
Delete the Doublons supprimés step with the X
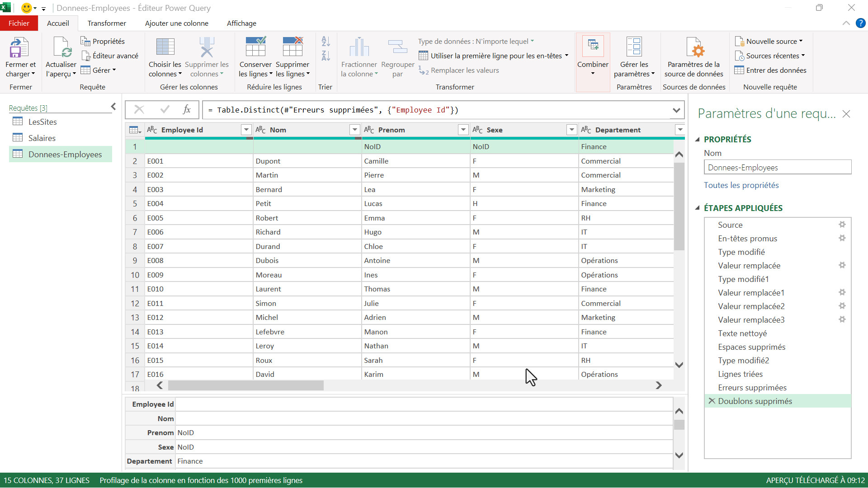pos(712,401)
